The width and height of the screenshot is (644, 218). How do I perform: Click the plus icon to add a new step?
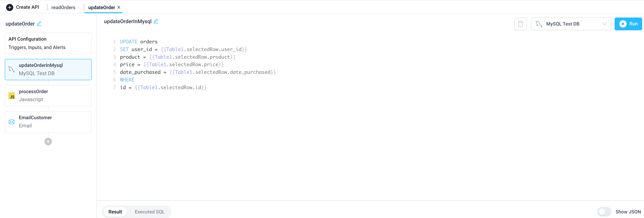click(48, 141)
